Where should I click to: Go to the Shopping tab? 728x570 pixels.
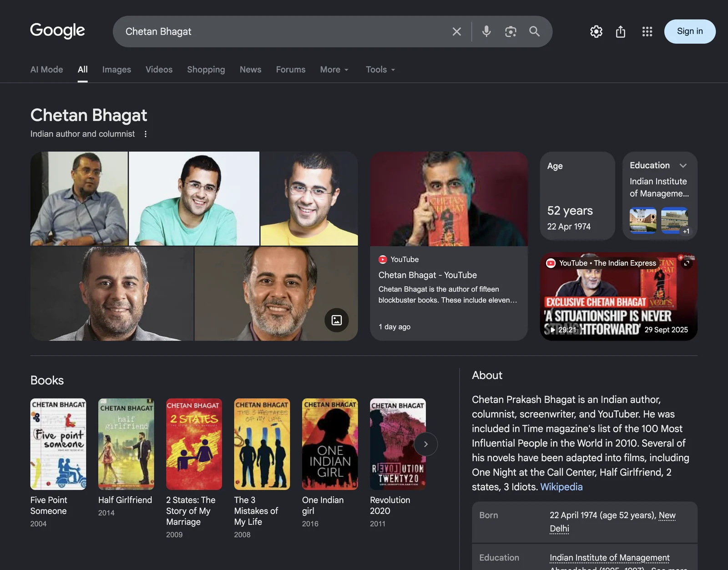tap(206, 70)
